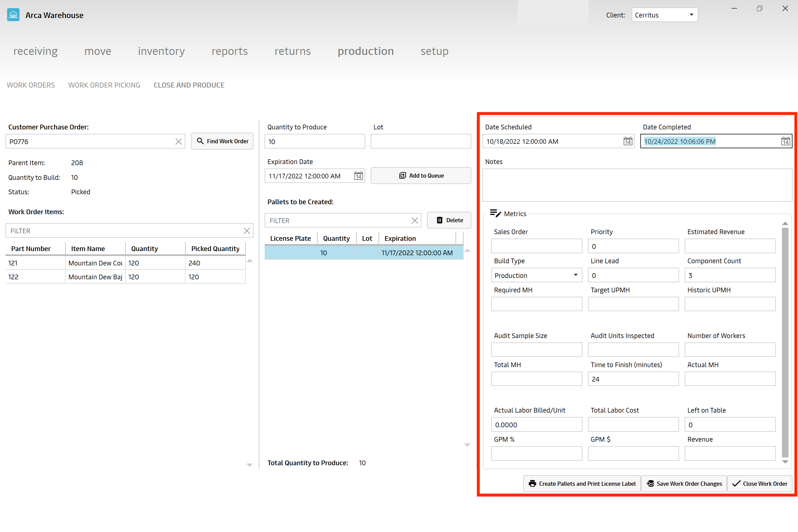Click the Historic UPMH field
Viewport: 798px width, 532px height.
coord(730,304)
